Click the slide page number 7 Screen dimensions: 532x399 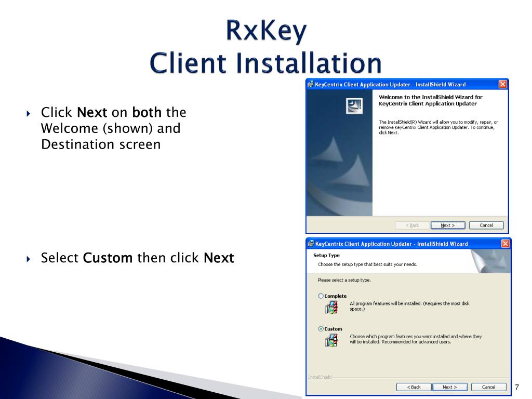(x=517, y=387)
